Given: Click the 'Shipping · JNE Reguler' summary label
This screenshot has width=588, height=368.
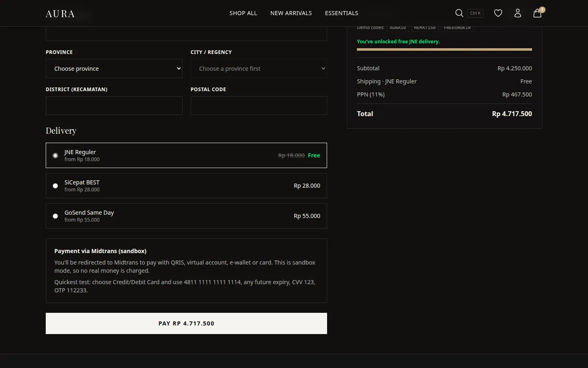Looking at the screenshot, I should 387,81.
